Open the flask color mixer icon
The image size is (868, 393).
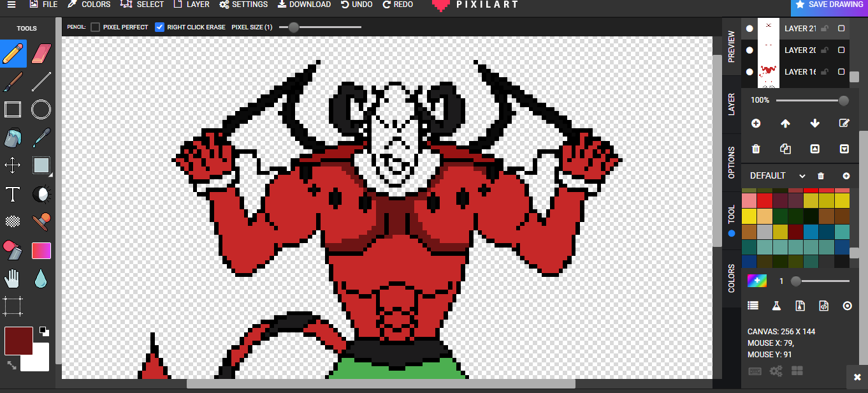776,306
